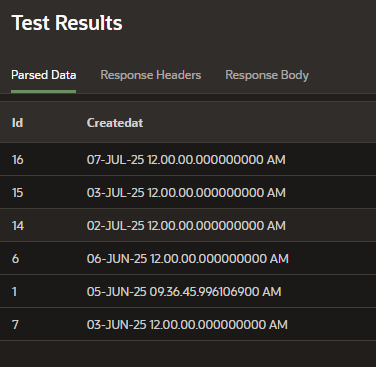Select the row with Id 6
The height and width of the screenshot is (367, 376).
tap(188, 258)
